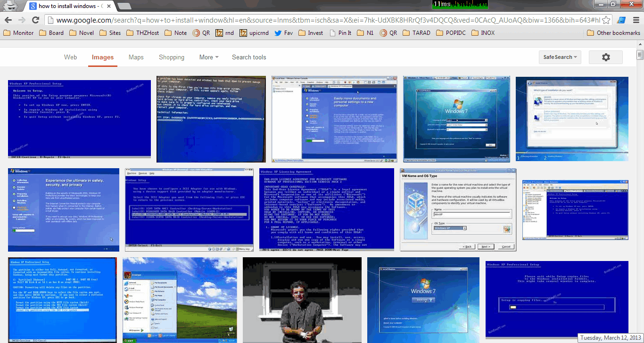Expand the More search categories dropdown
Screen dimensions: 644x343
click(209, 57)
